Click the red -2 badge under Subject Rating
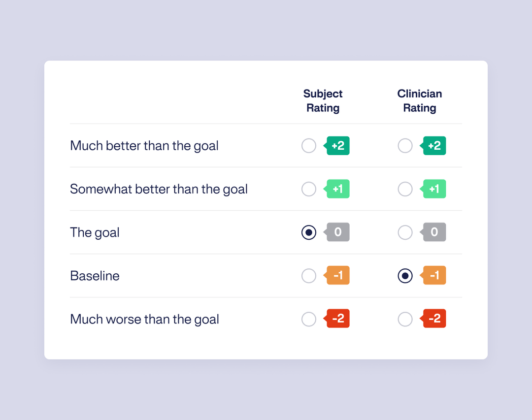This screenshot has height=420, width=532. [x=337, y=319]
